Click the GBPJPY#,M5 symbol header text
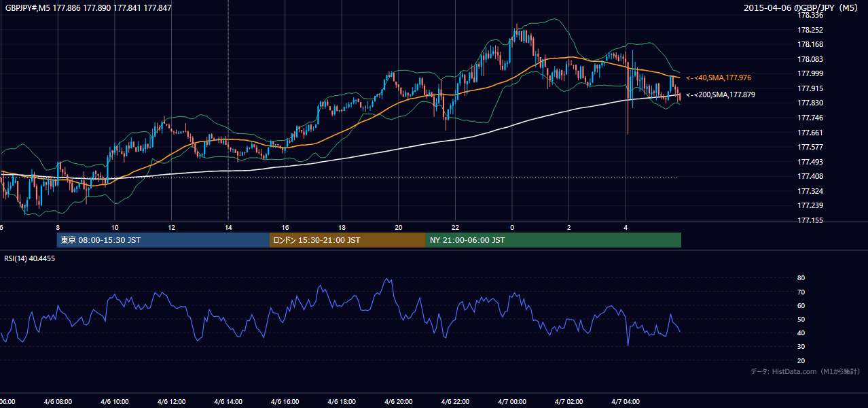 point(88,8)
